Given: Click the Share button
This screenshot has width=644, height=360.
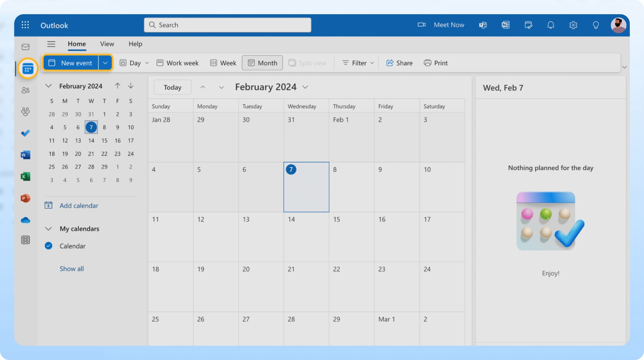Looking at the screenshot, I should pyautogui.click(x=399, y=63).
